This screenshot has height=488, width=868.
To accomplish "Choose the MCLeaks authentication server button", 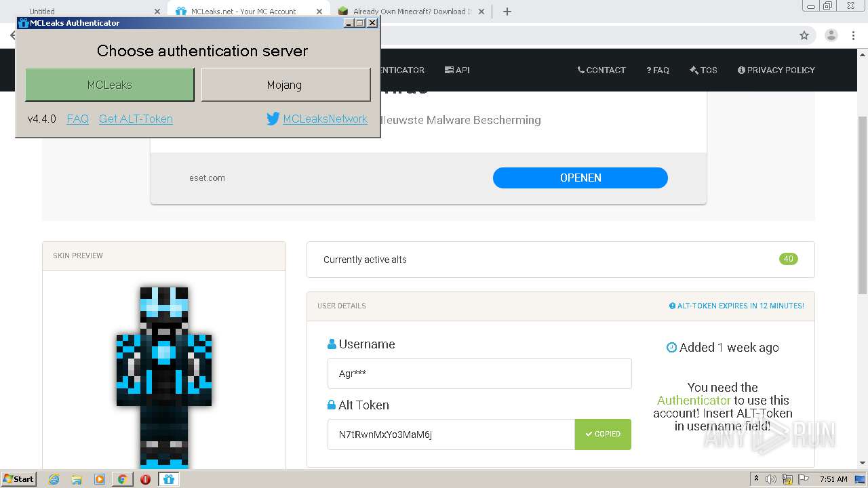I will pyautogui.click(x=110, y=85).
